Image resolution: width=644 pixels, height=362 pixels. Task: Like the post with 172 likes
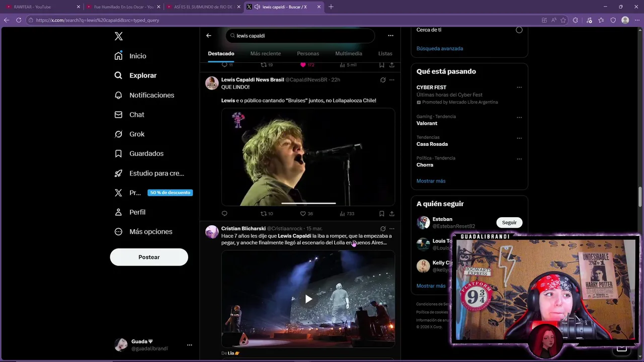307,65
